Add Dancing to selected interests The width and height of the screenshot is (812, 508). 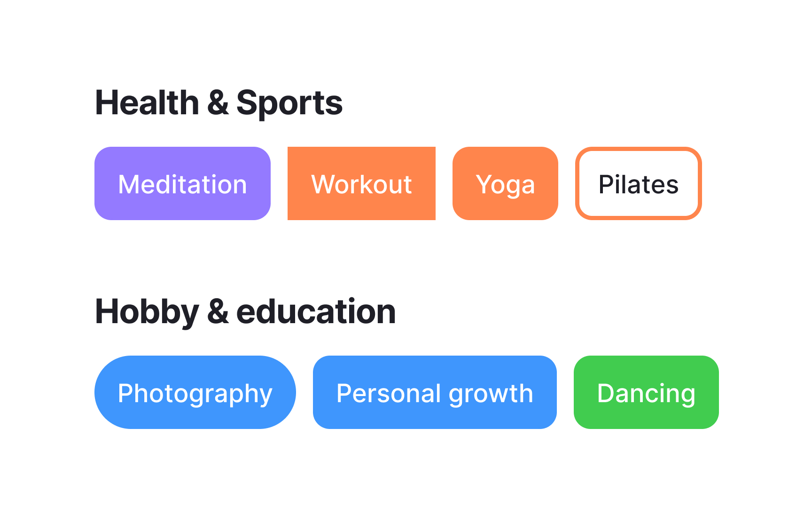tap(646, 392)
